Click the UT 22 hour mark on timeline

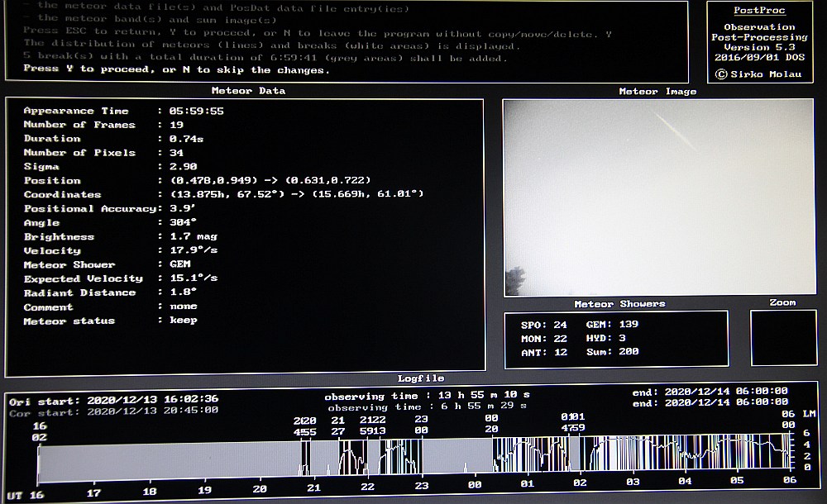pos(367,488)
